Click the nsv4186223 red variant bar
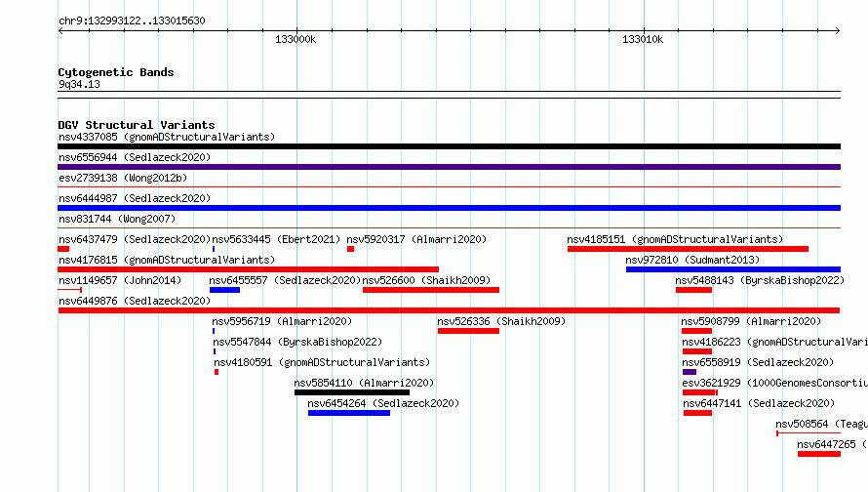The width and height of the screenshot is (868, 492). 697,351
